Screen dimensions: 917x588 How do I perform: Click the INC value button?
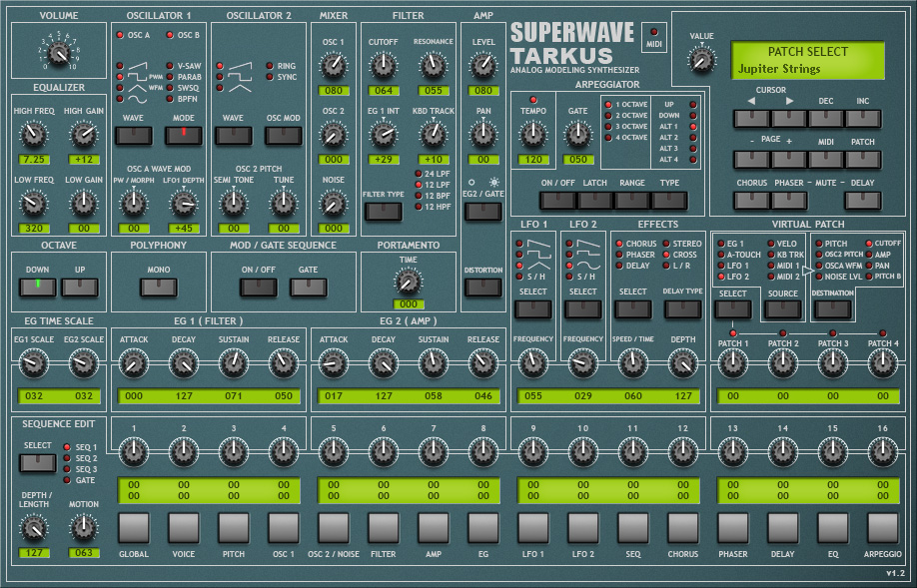click(863, 119)
